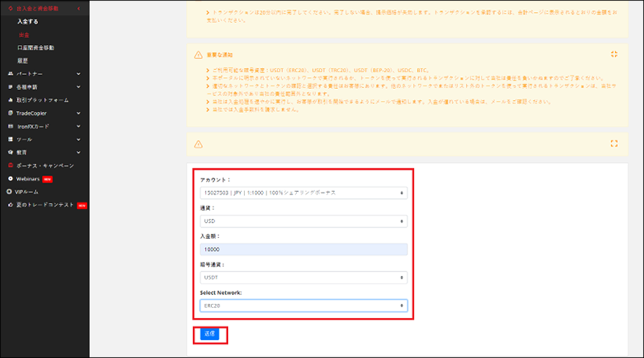Viewport: 644px width, 358px height.
Task: Select 入金する in the sidebar submenu
Action: (28, 22)
